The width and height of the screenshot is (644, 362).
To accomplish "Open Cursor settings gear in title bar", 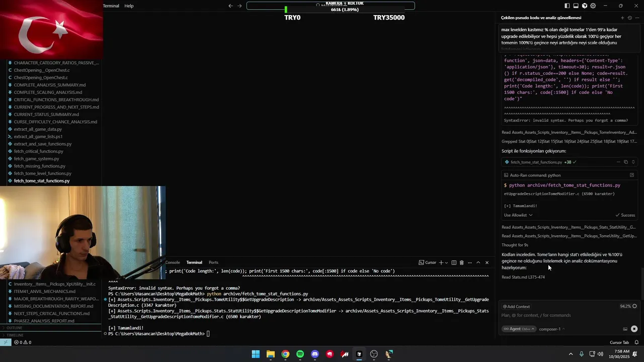I will [x=593, y=6].
